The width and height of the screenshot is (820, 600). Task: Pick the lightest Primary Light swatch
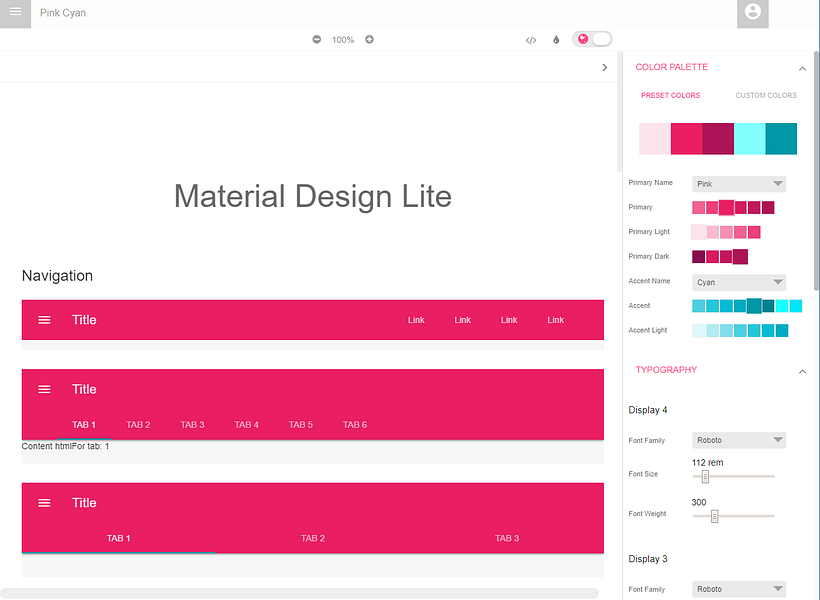[x=699, y=232]
